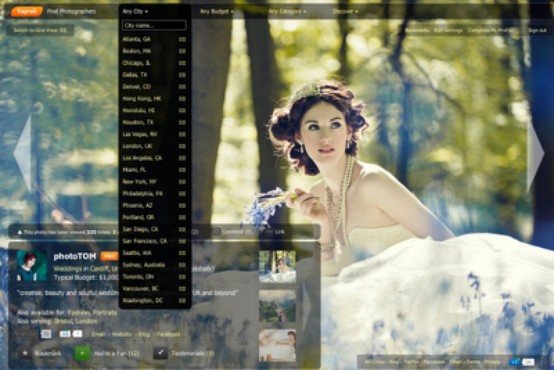Open grid view for Honolulu, HI

tap(182, 111)
